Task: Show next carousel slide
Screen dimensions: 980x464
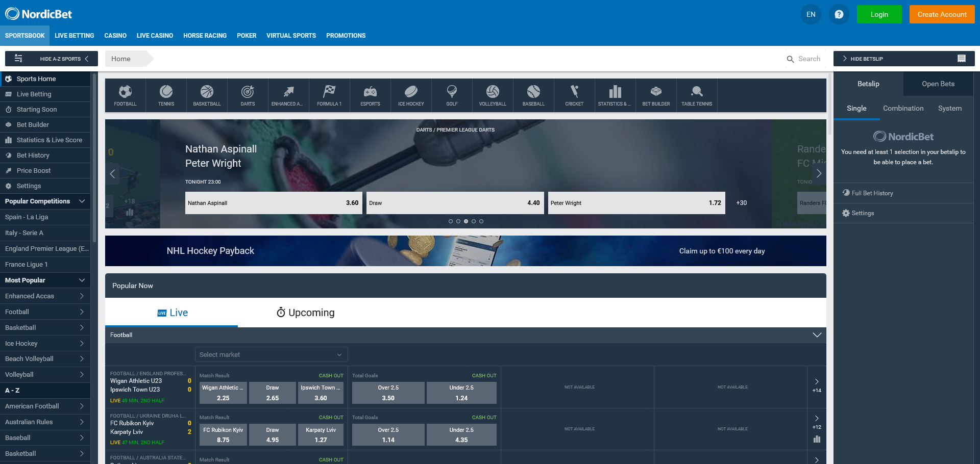Action: click(x=819, y=174)
